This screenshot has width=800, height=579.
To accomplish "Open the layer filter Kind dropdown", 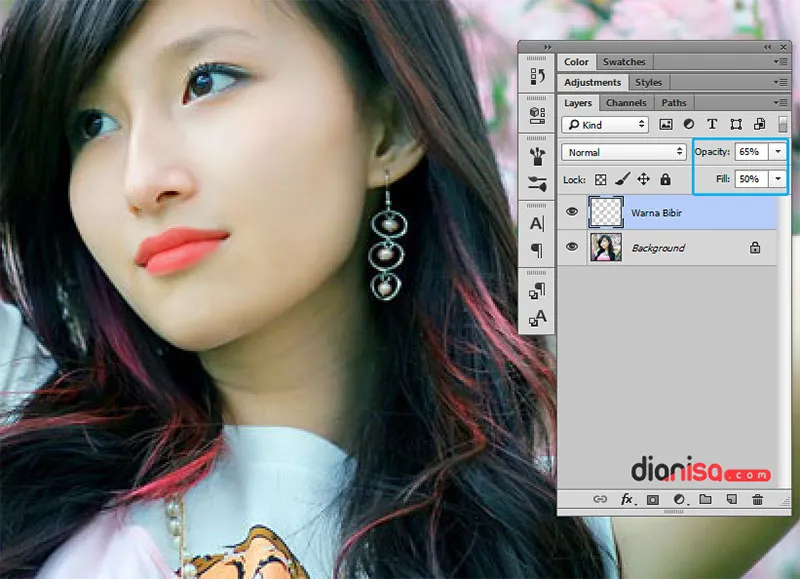I will point(605,124).
